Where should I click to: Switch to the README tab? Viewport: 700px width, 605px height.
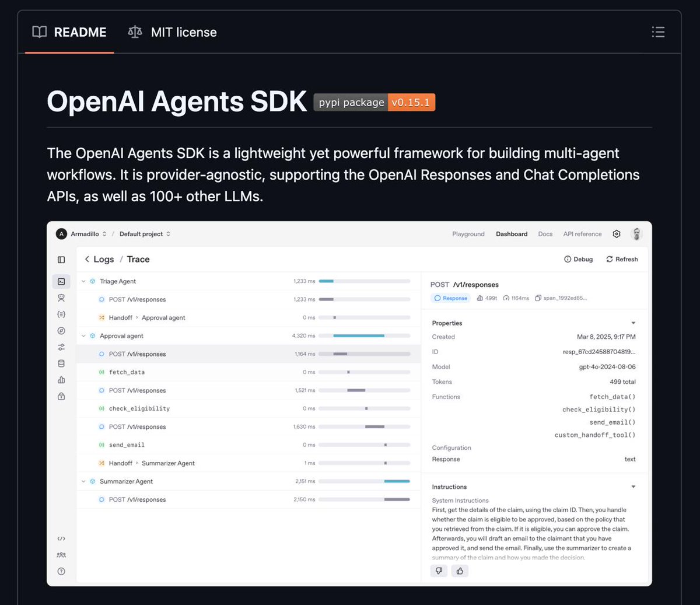[x=69, y=32]
